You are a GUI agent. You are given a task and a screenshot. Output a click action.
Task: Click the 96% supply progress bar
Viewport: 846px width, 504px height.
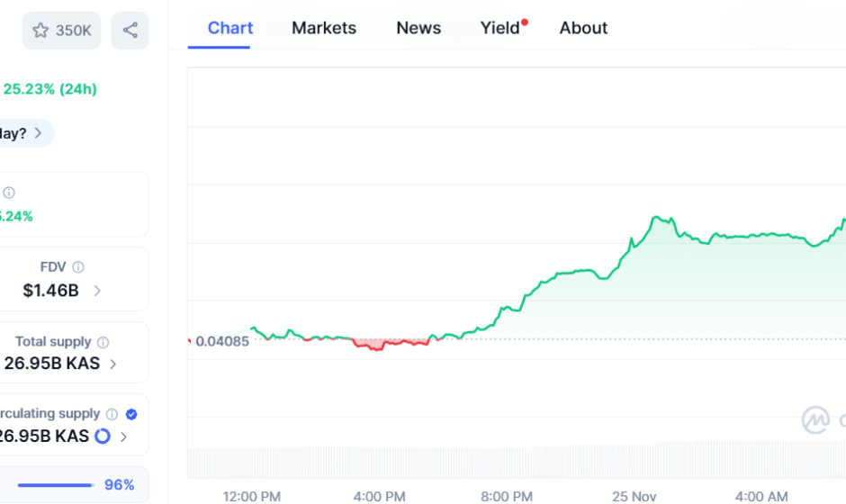(x=56, y=485)
